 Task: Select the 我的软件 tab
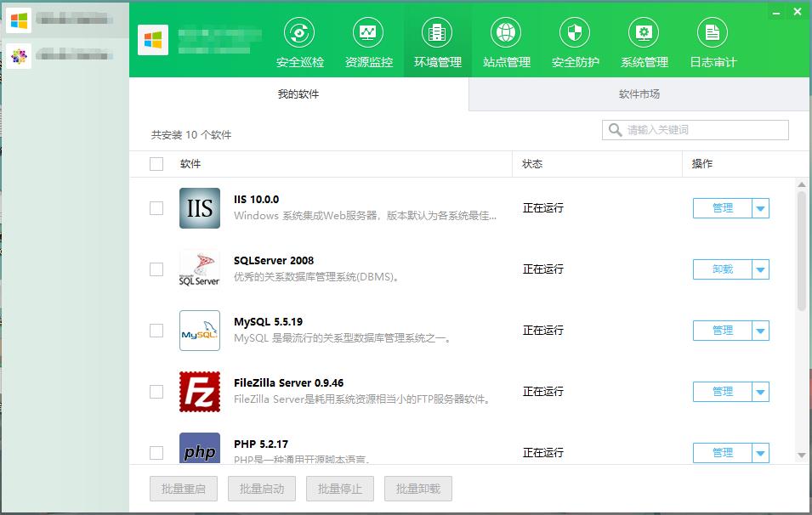point(297,94)
